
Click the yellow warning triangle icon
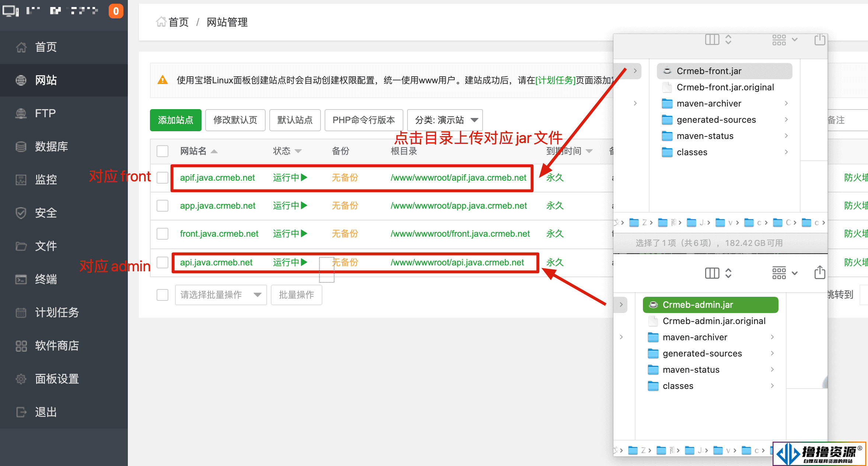click(162, 80)
